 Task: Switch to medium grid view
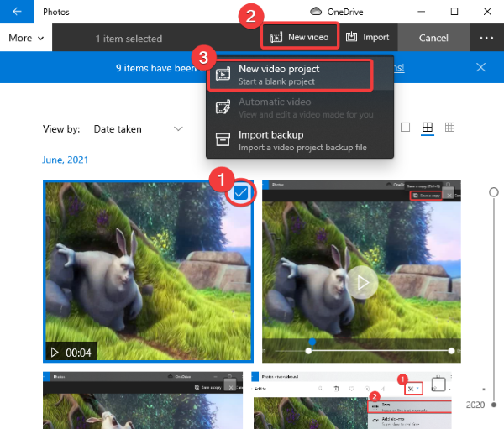428,128
